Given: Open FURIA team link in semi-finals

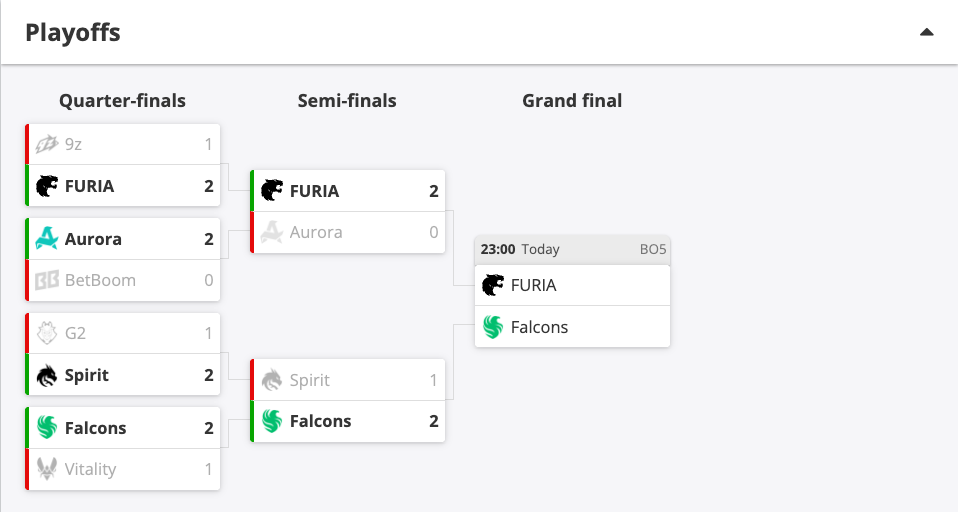Looking at the screenshot, I should [314, 191].
